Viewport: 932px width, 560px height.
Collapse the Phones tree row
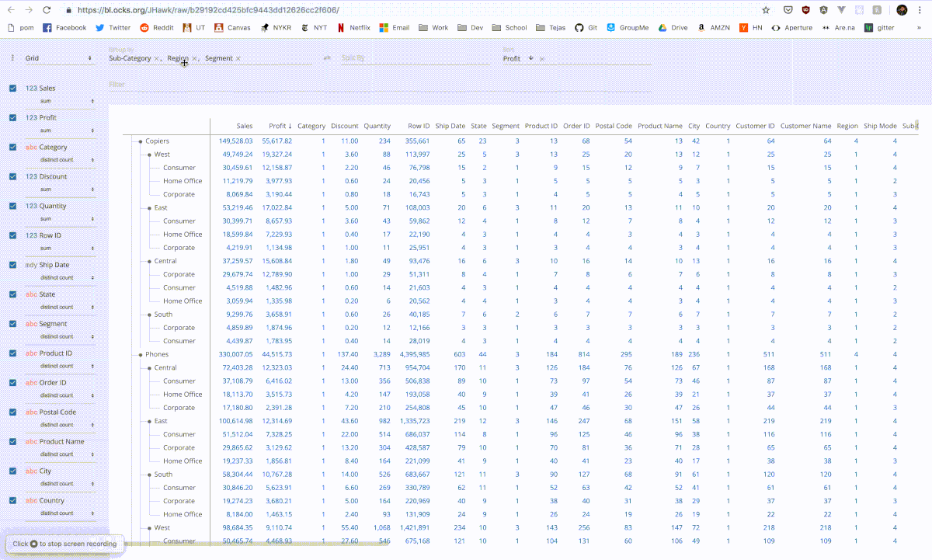(141, 354)
